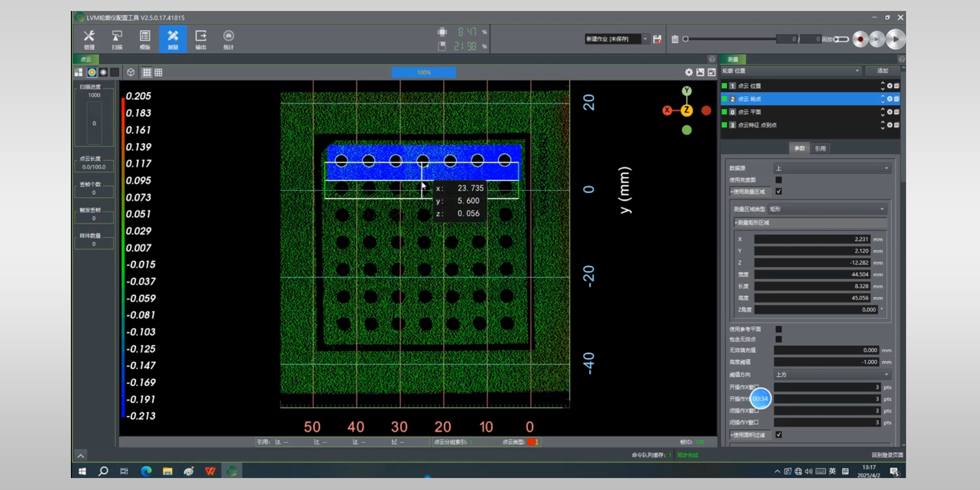Expand the 测量区域类型 矩形 dropdown
This screenshot has width=980, height=490.
827,209
